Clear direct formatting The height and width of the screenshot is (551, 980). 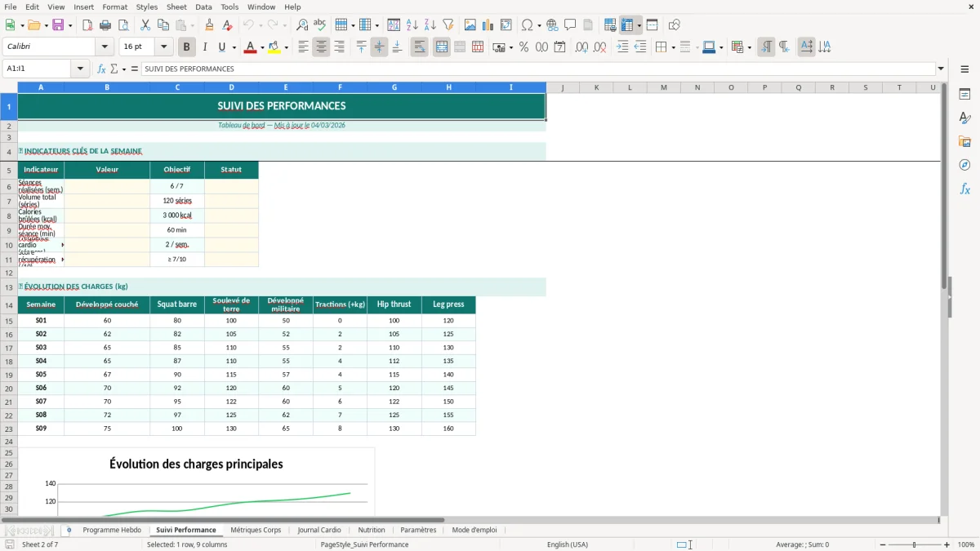coord(228,25)
